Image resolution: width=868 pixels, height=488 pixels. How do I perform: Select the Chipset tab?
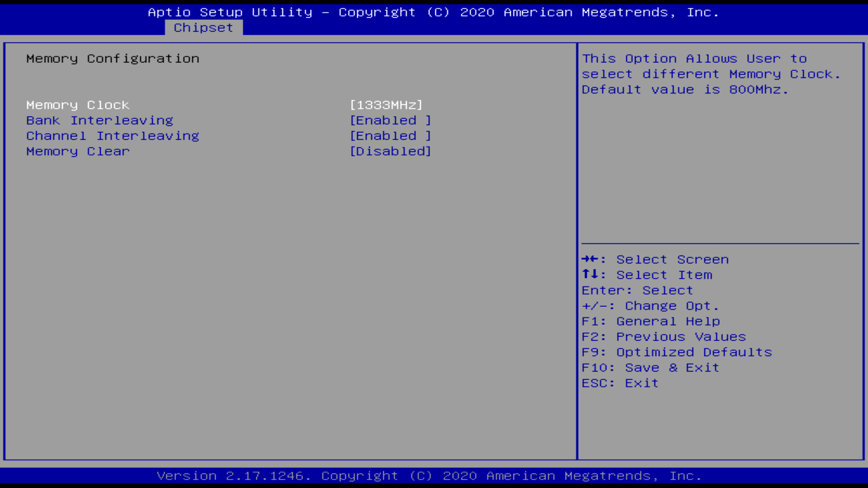203,27
